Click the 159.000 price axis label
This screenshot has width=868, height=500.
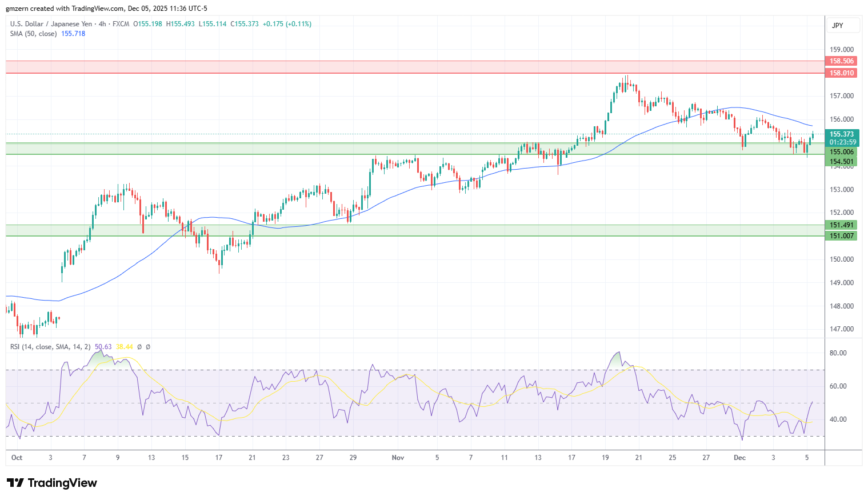(x=842, y=50)
